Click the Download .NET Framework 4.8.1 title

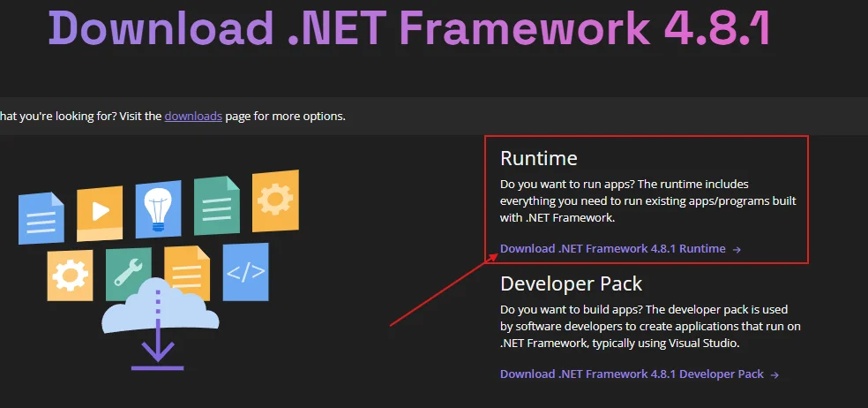click(409, 26)
